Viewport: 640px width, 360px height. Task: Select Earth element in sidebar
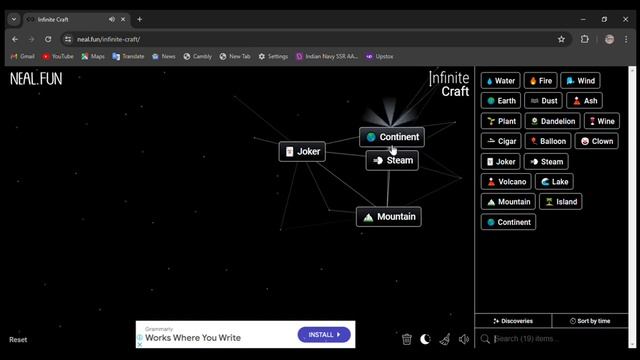tap(501, 101)
